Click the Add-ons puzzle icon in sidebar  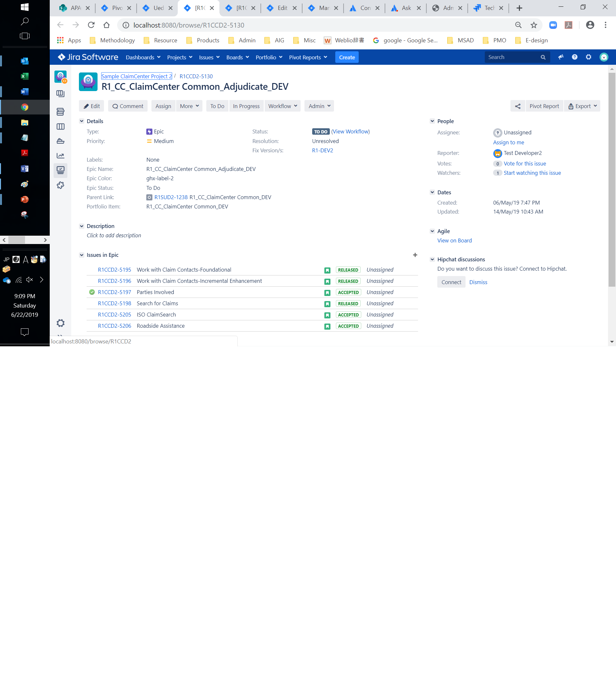point(61,185)
